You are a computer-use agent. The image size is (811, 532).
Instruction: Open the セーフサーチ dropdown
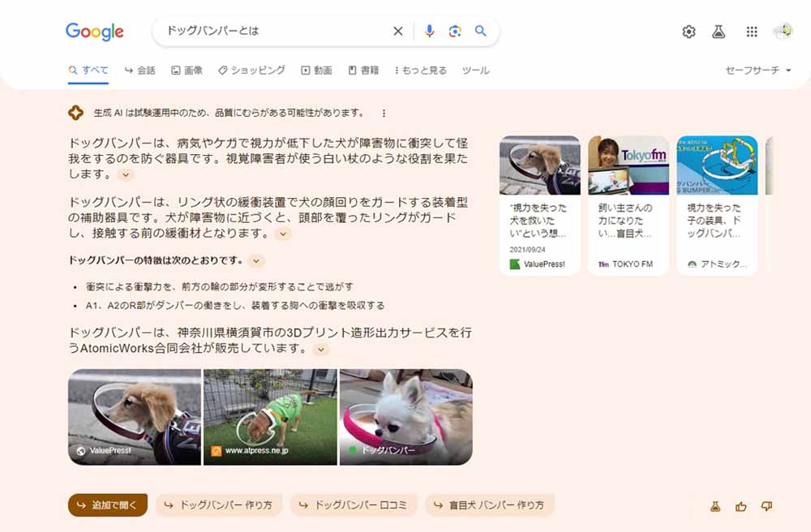[x=758, y=71]
